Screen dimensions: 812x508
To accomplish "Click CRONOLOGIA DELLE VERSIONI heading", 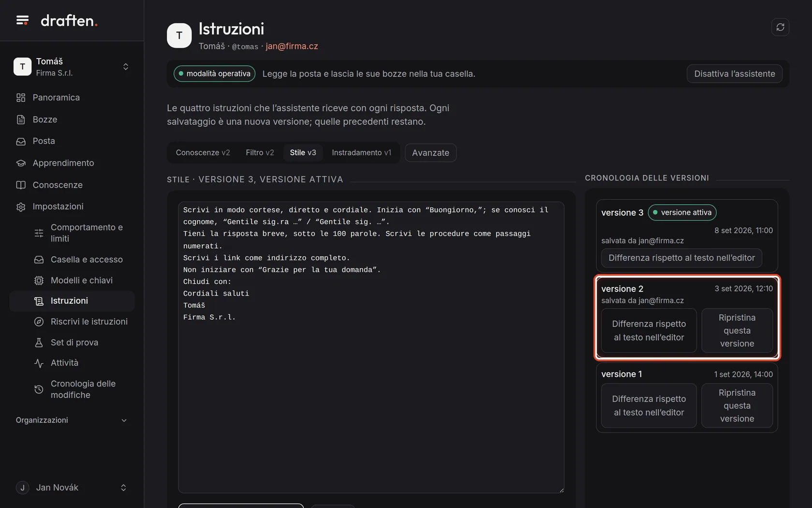I will (647, 178).
